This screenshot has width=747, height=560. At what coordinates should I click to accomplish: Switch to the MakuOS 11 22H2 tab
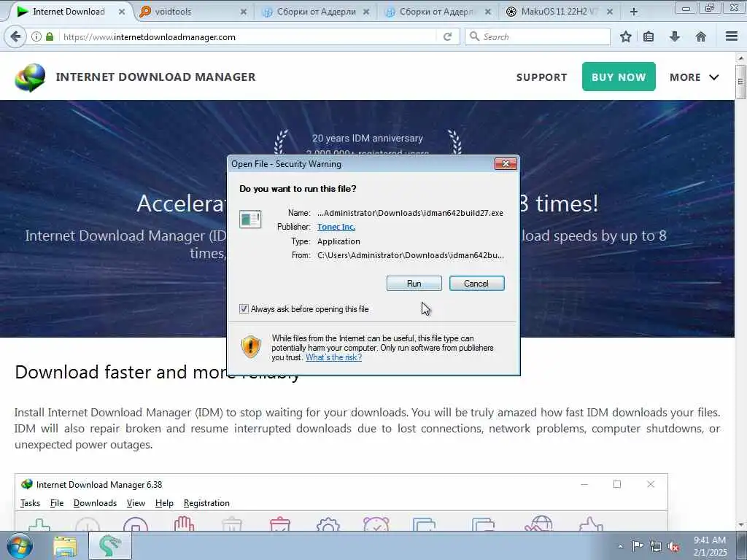click(558, 12)
